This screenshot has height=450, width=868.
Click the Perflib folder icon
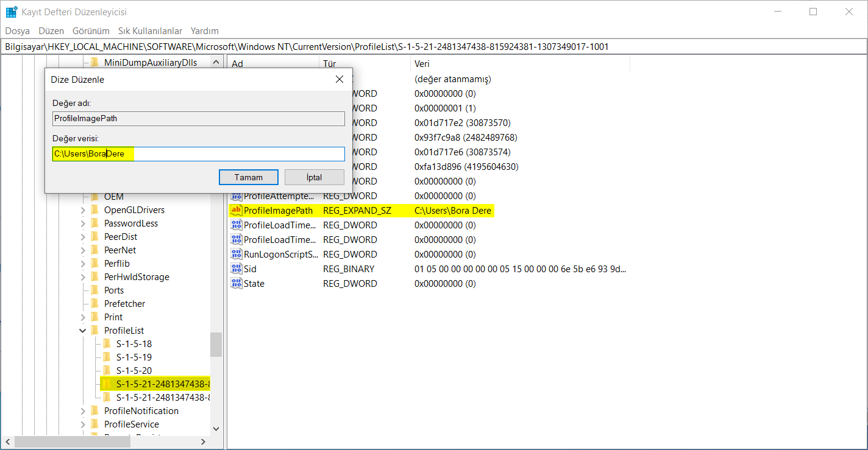tap(94, 264)
